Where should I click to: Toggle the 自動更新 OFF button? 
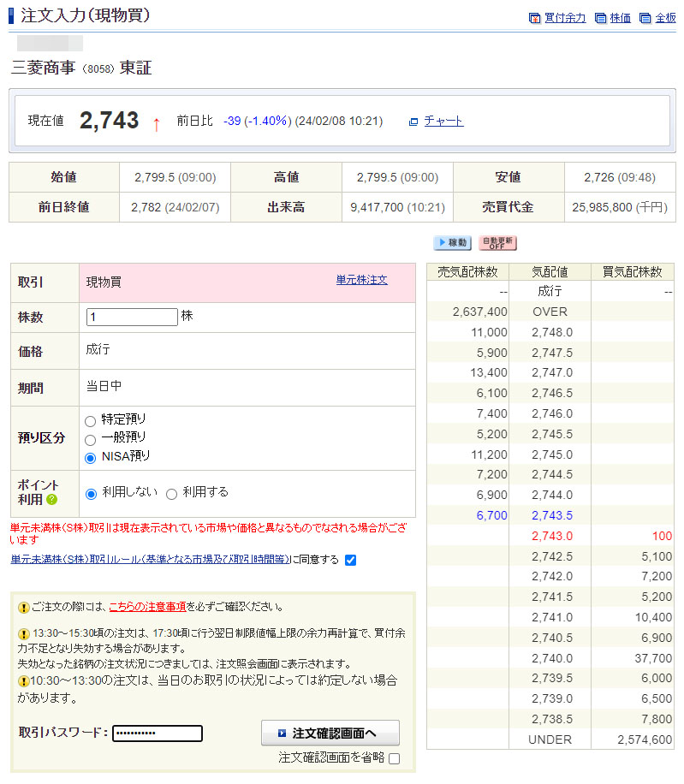497,243
